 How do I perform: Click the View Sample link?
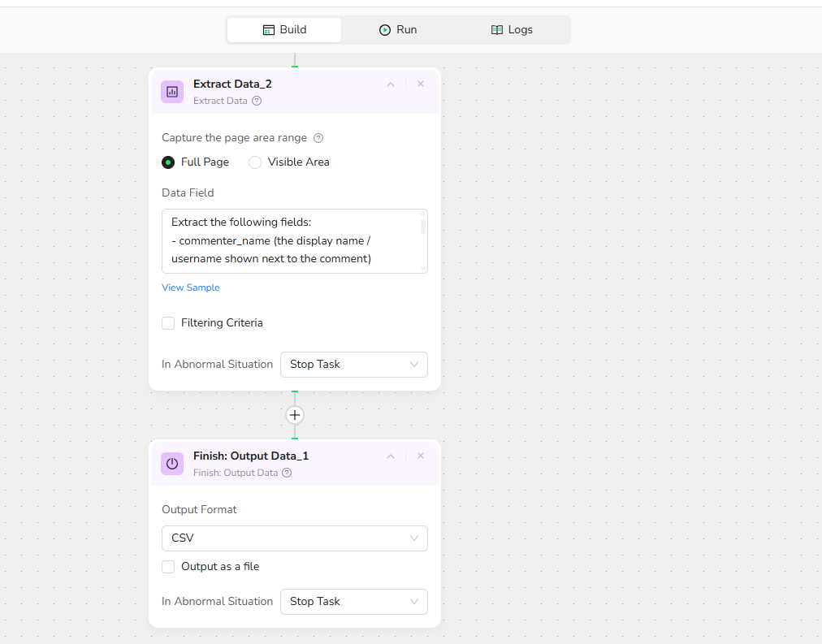coord(191,287)
